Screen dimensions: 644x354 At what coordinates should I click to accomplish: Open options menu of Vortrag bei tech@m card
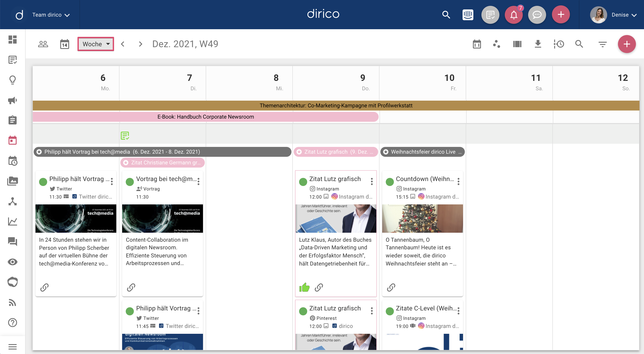(198, 181)
